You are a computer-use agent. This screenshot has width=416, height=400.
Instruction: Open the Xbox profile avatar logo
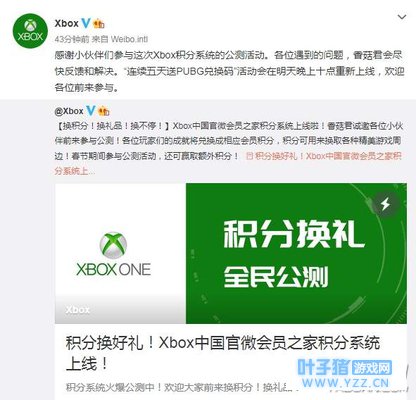coord(30,31)
